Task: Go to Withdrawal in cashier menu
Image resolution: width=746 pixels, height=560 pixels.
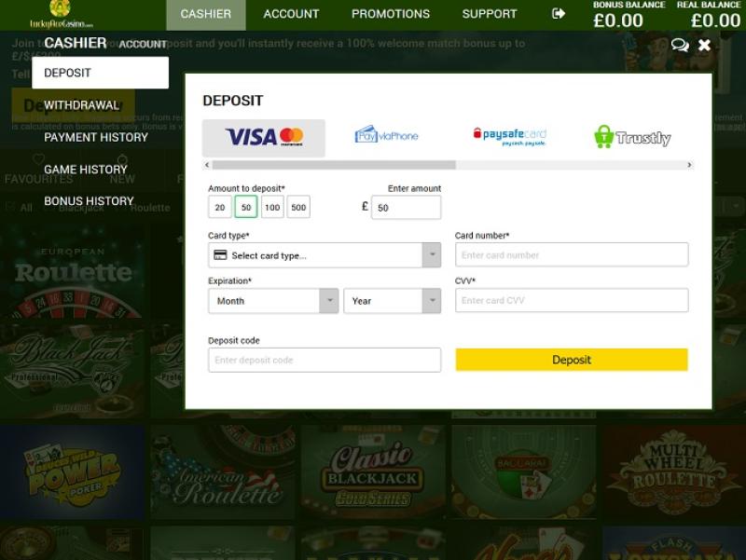Action: [81, 105]
